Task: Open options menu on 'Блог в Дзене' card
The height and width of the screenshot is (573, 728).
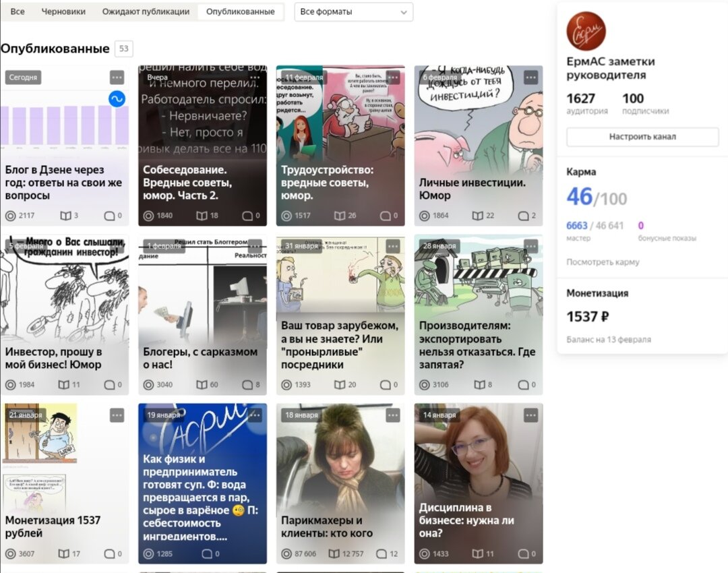Action: 117,77
